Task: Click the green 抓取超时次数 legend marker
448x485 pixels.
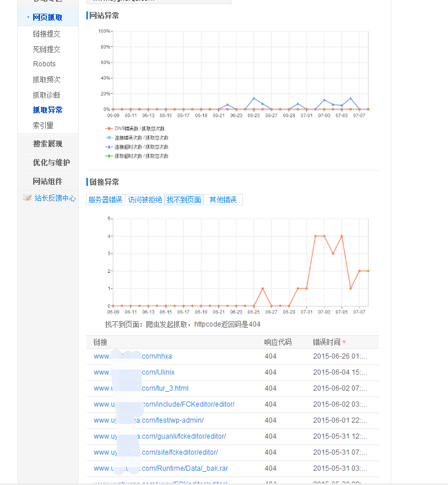Action: click(x=109, y=156)
